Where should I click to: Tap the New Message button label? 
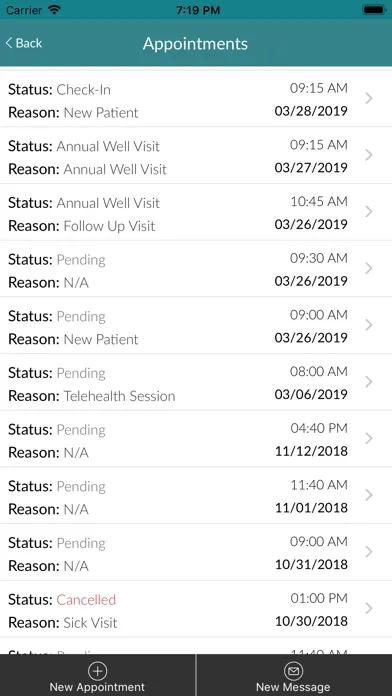(293, 687)
